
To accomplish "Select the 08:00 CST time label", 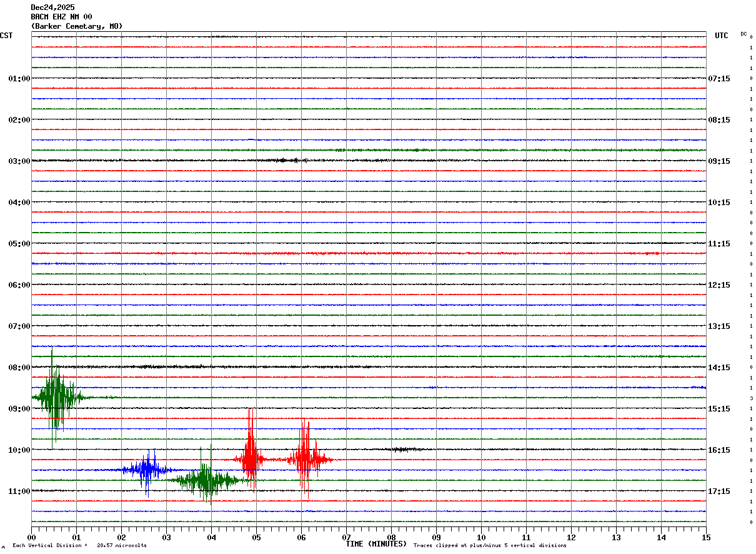I will point(19,368).
